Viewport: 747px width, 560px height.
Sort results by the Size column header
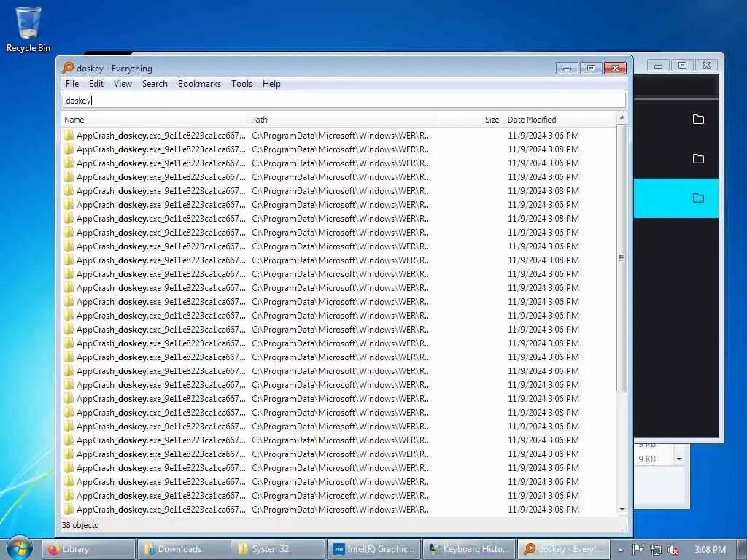click(469, 120)
